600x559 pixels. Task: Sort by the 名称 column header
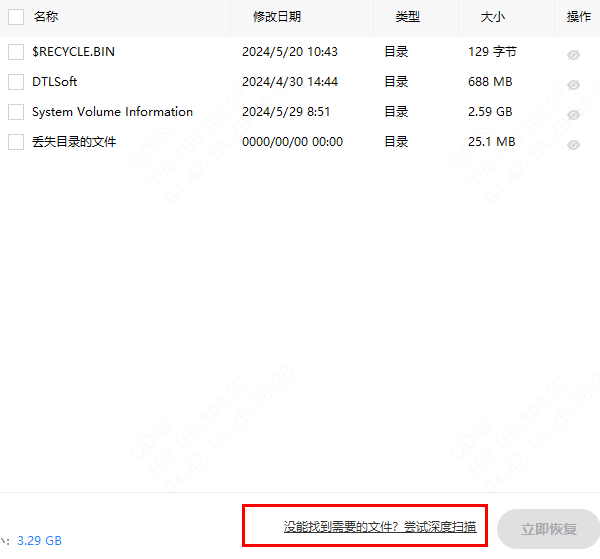coord(46,17)
